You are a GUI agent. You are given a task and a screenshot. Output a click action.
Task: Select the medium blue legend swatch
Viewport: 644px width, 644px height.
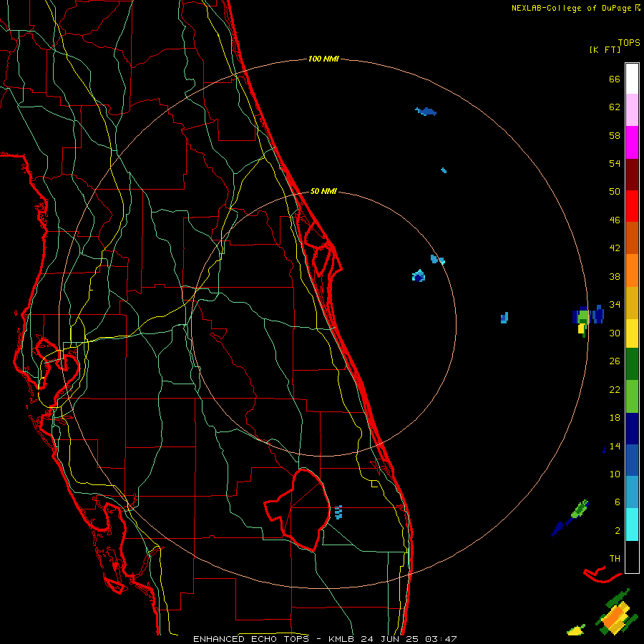coord(632,460)
